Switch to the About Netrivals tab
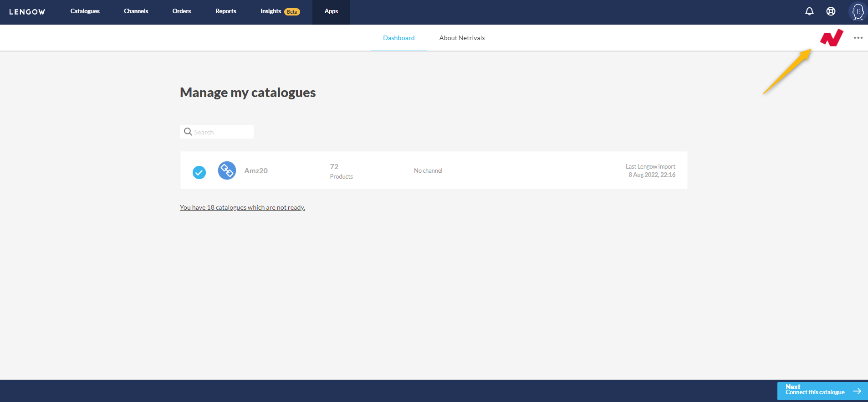The width and height of the screenshot is (868, 402). pyautogui.click(x=462, y=38)
